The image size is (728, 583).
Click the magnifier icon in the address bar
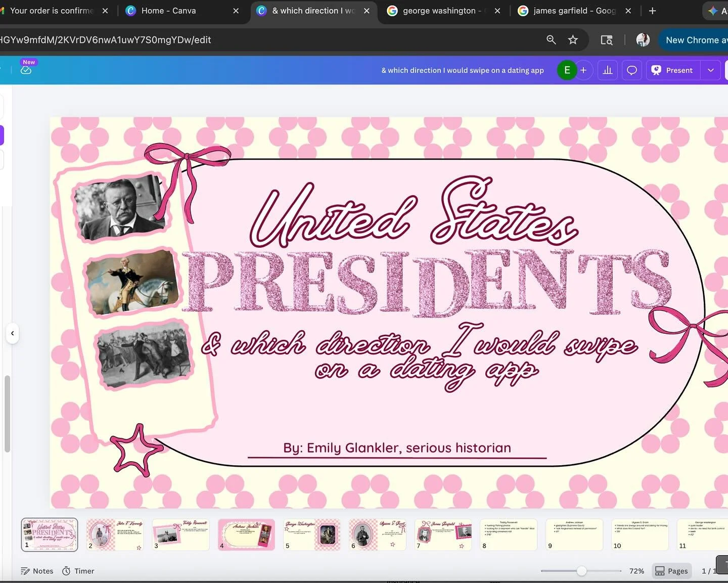pos(551,40)
